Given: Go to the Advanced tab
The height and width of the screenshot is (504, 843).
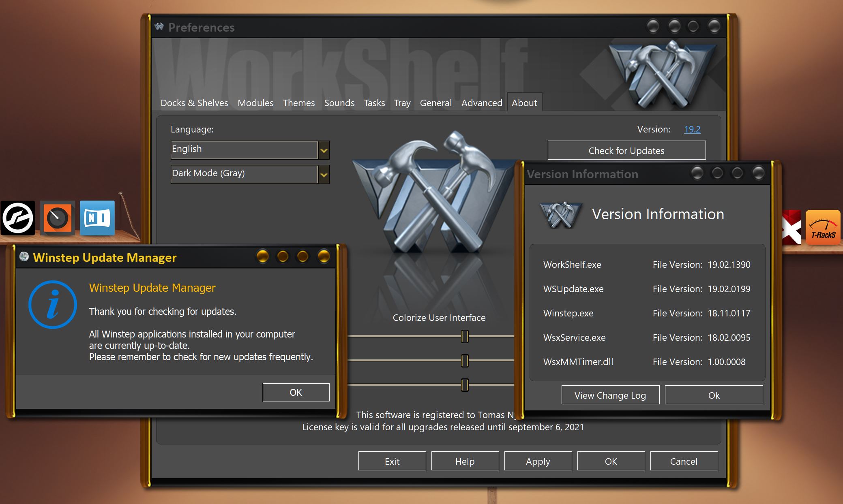Looking at the screenshot, I should coord(481,103).
